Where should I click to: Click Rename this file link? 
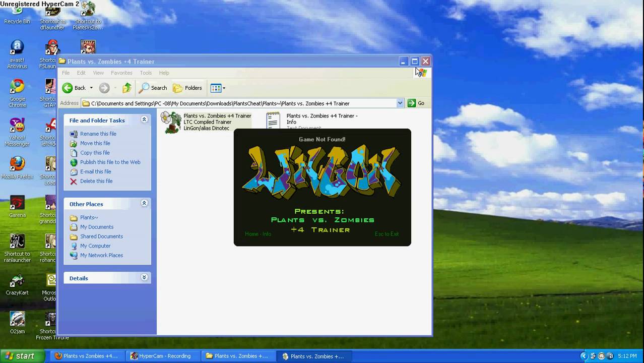pyautogui.click(x=98, y=134)
